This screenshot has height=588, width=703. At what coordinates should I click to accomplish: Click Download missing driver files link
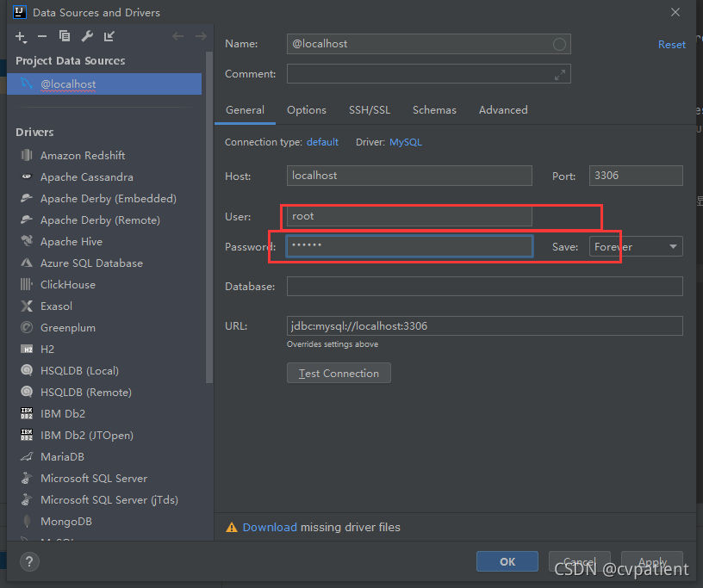point(270,528)
